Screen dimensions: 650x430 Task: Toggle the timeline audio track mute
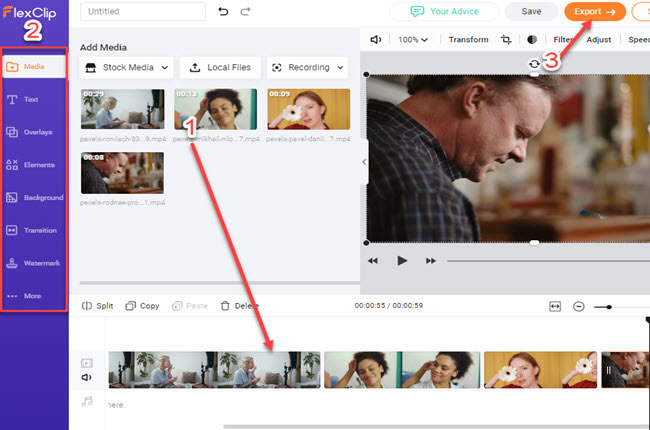pyautogui.click(x=87, y=377)
